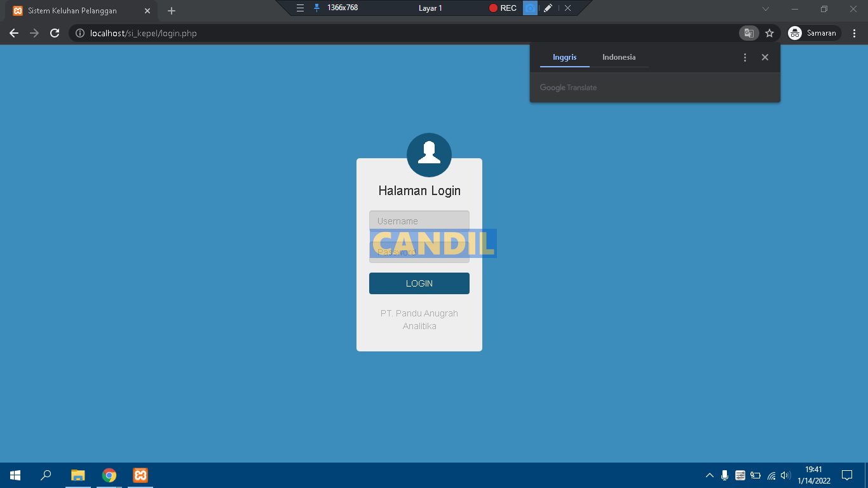Screen dimensions: 868x488
Task: Select the Indonesia tab in the translate popup
Action: coord(619,57)
